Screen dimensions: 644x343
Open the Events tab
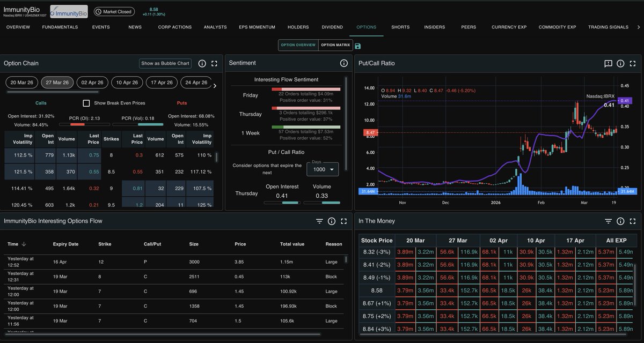[x=101, y=27]
